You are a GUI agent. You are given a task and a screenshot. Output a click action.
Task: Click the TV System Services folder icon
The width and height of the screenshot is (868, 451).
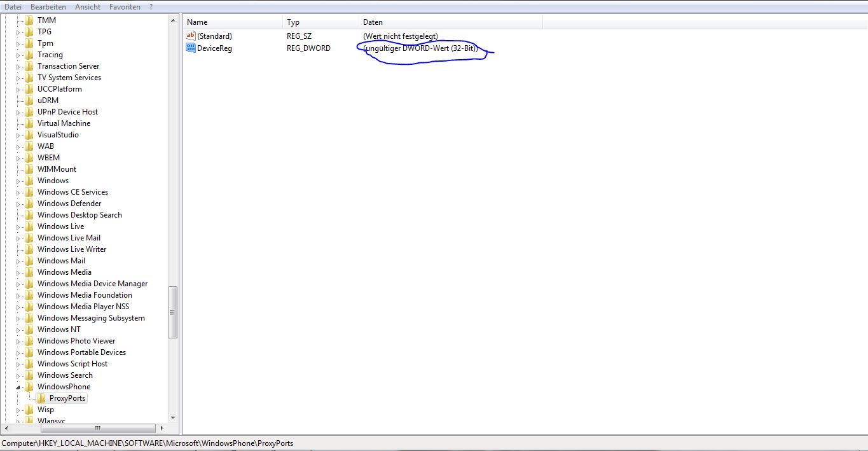pos(29,78)
